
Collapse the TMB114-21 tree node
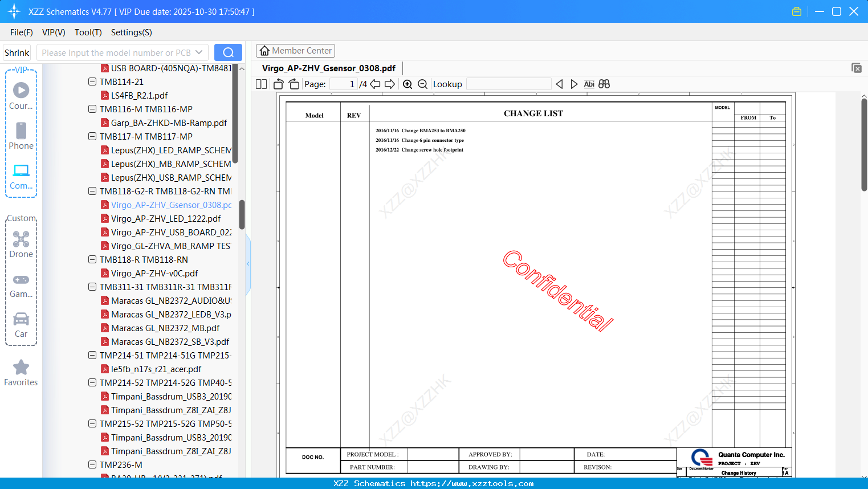92,81
